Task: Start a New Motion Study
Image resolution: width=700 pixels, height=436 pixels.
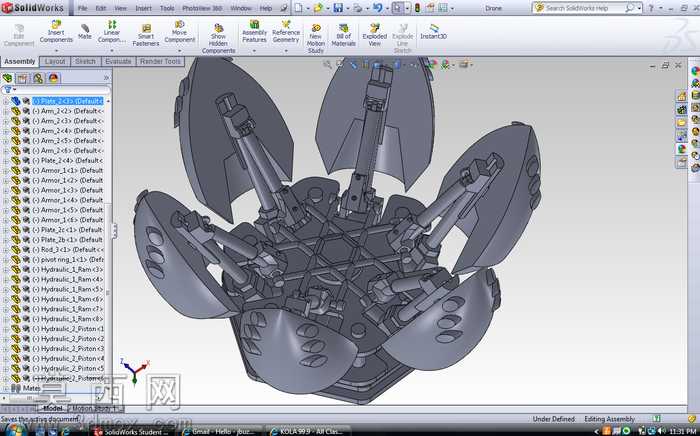Action: pos(316,39)
